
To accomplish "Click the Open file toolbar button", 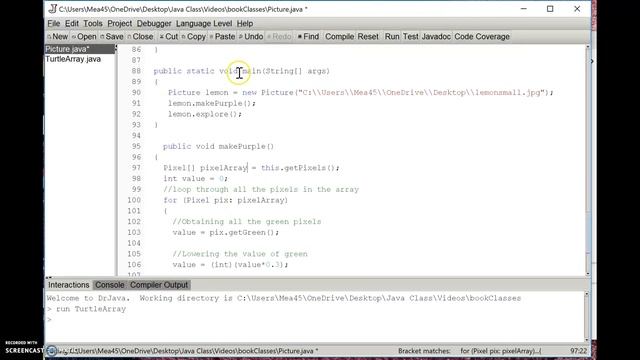I will click(x=84, y=37).
